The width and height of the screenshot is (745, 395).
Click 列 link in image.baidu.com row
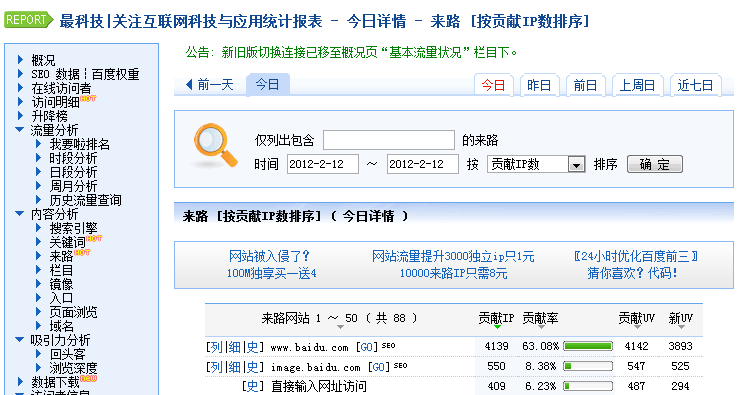click(216, 367)
